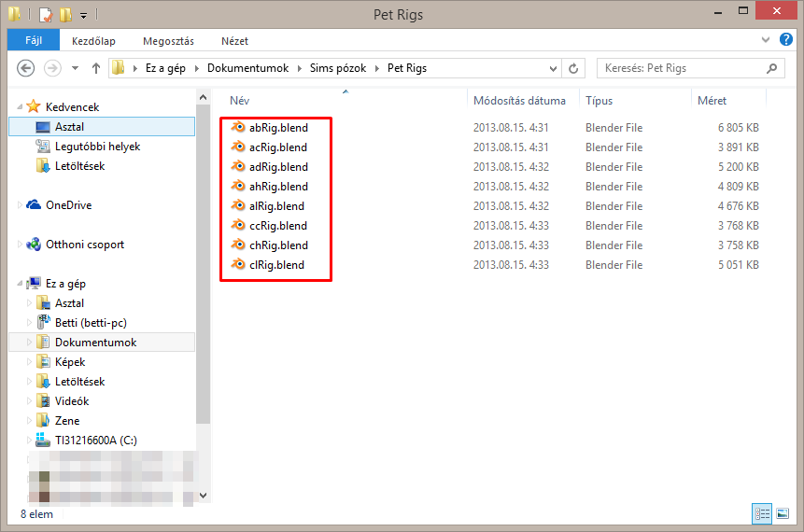
Task: Refresh the Pet Rigs folder view
Action: tap(573, 68)
